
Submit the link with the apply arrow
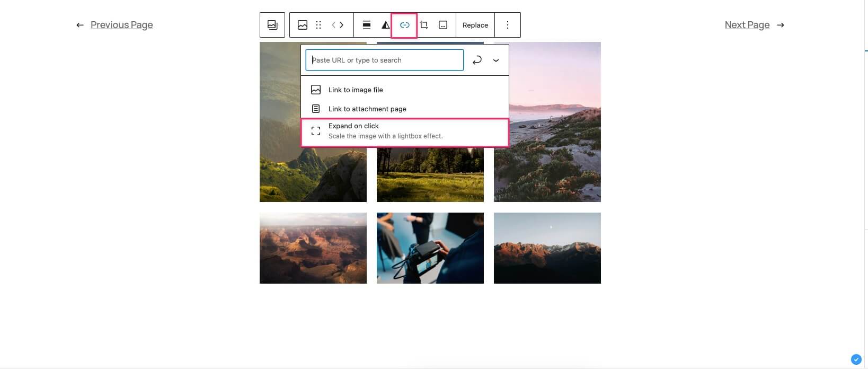(x=477, y=60)
